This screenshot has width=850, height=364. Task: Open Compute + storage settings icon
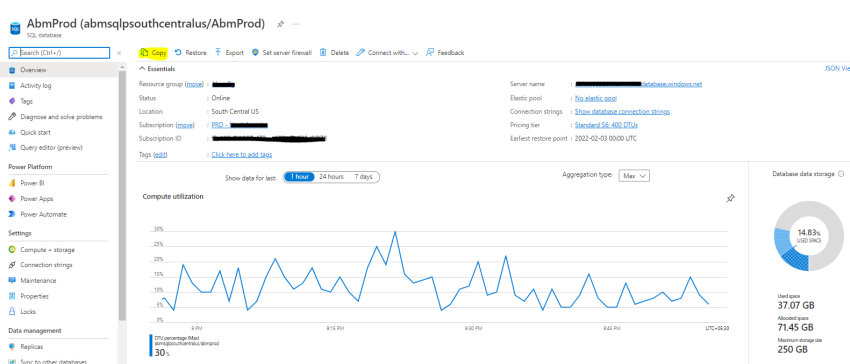[x=12, y=250]
